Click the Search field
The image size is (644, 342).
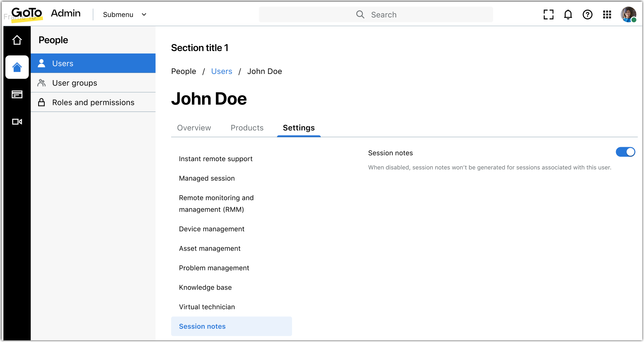(376, 15)
